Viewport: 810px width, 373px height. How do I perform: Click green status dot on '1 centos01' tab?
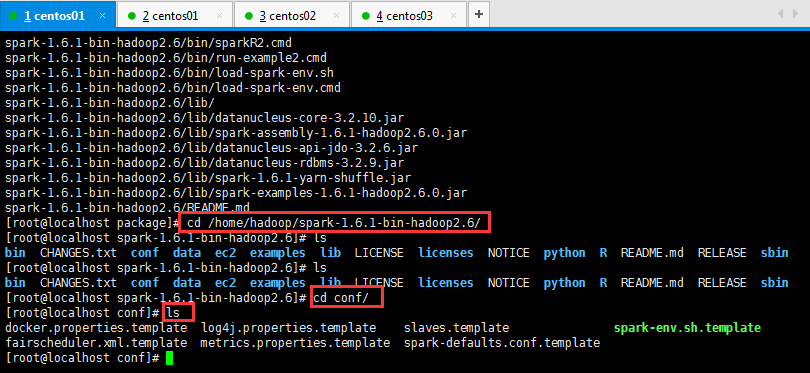[13, 16]
